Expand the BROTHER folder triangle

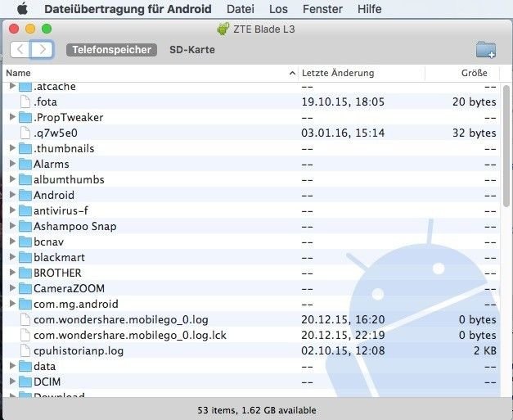[x=12, y=273]
